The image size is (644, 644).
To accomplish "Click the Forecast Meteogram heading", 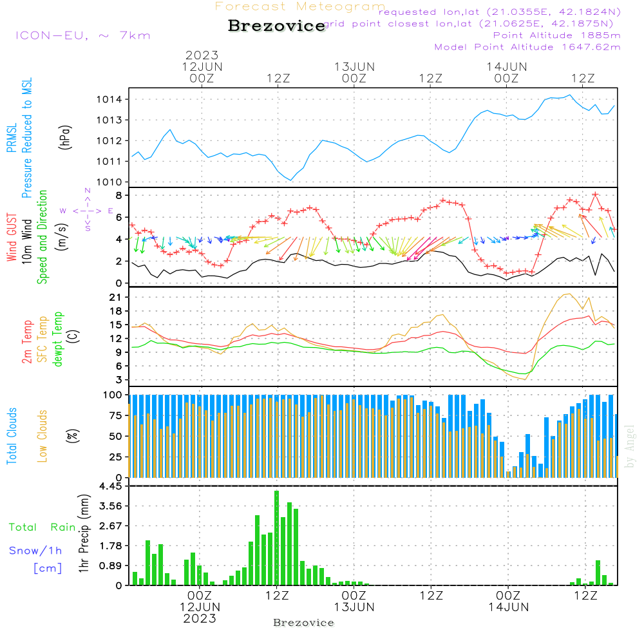I will coord(300,6).
